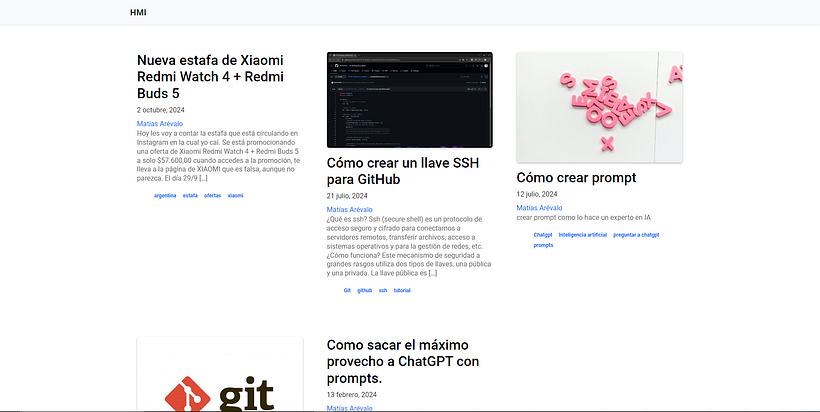Select the 'ofertas' tag
Image resolution: width=820 pixels, height=412 pixels.
pos(212,196)
